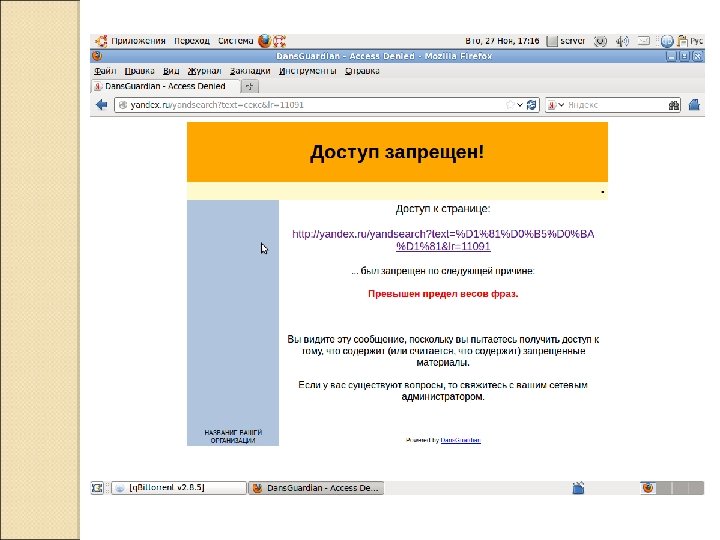Open the DansGuardian link in the page footer
The image size is (720, 540).
click(x=460, y=440)
